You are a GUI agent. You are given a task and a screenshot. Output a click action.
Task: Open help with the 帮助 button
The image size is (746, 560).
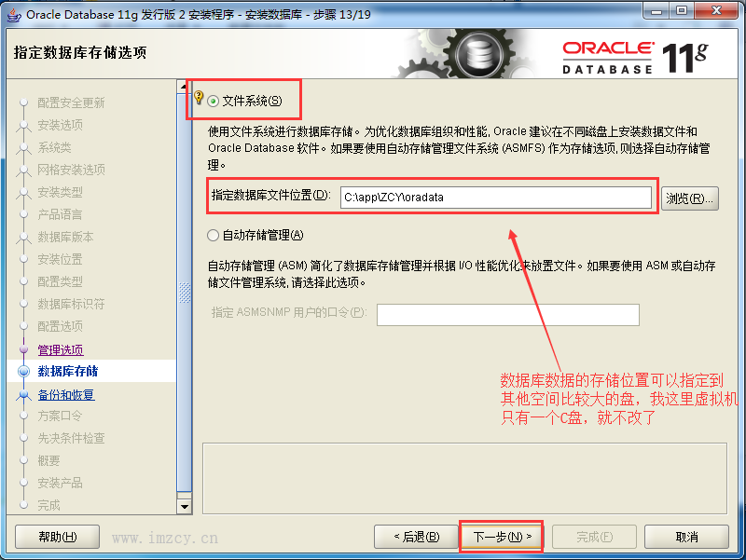coord(57,537)
